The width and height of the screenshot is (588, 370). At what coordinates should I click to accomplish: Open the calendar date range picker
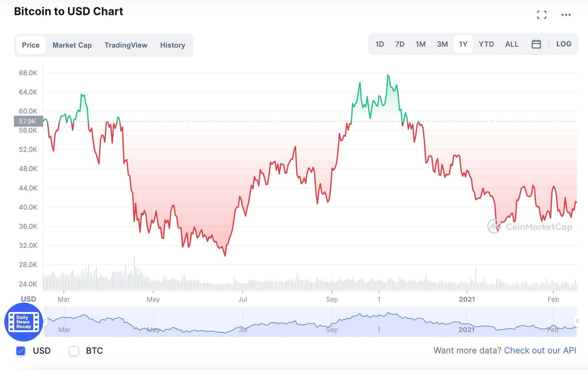(536, 44)
